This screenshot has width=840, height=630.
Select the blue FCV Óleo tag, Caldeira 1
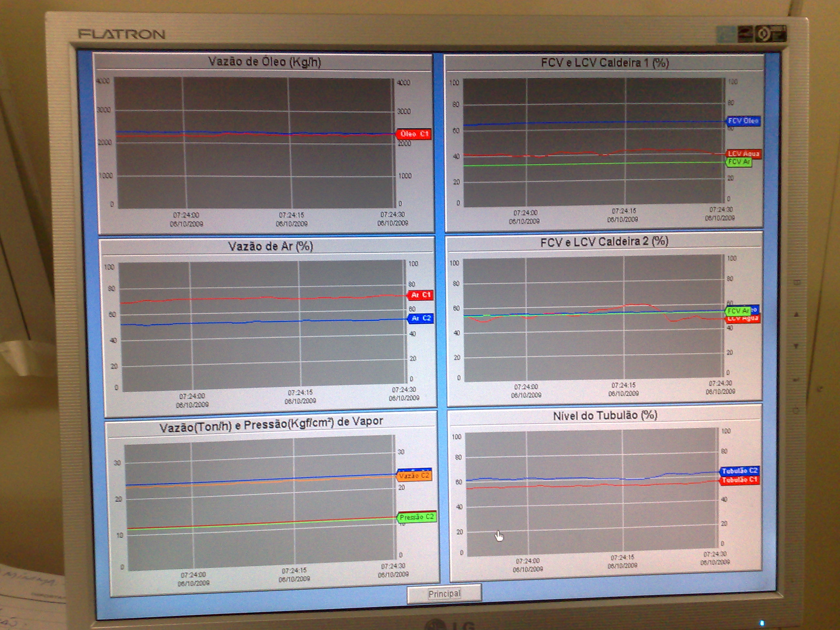pos(743,121)
